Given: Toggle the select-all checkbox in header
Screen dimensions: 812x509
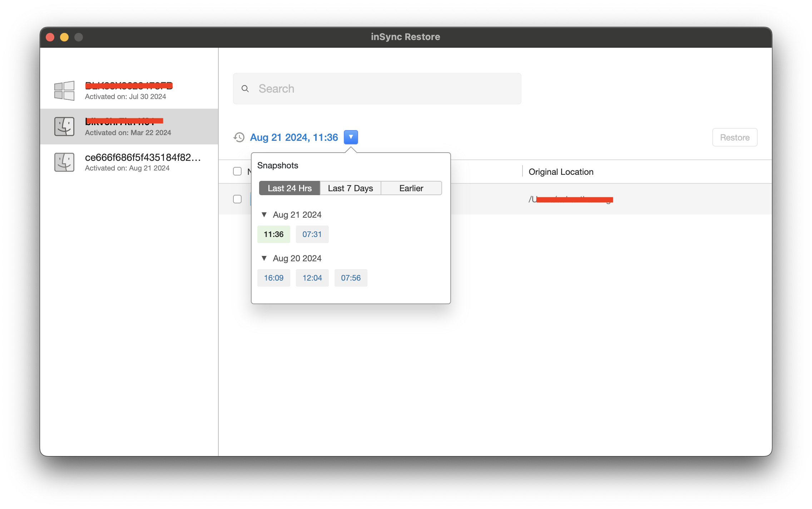Looking at the screenshot, I should pyautogui.click(x=237, y=171).
